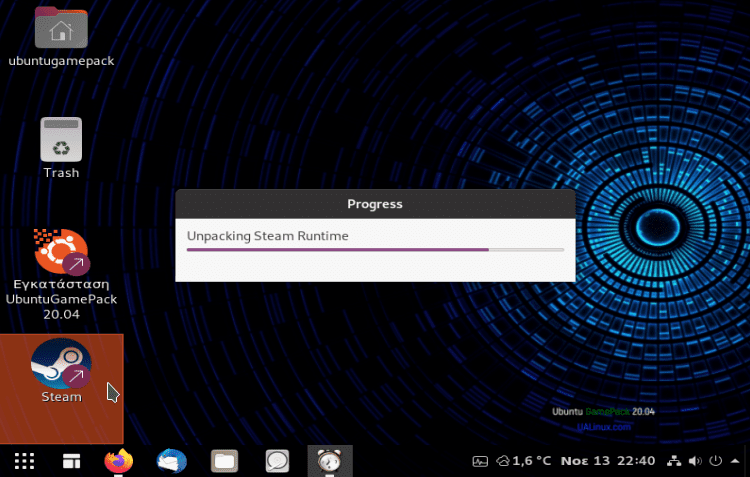This screenshot has height=477, width=750.
Task: Click the Unpacking Steam Runtime label
Action: point(267,236)
